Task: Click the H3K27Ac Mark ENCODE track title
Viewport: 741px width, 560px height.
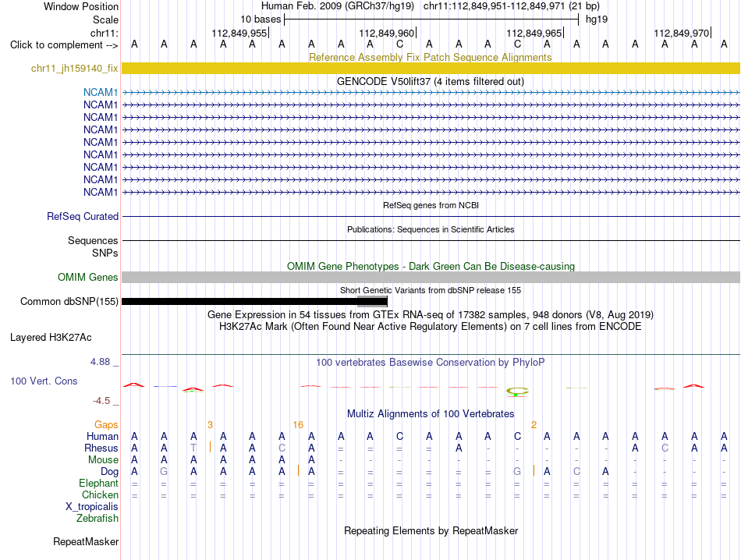Action: (x=431, y=327)
